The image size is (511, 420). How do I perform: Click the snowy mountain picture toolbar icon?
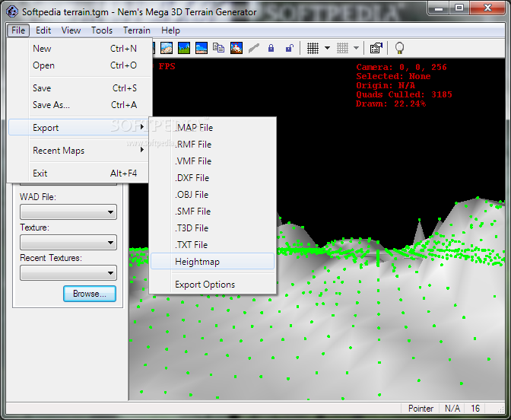tap(236, 48)
